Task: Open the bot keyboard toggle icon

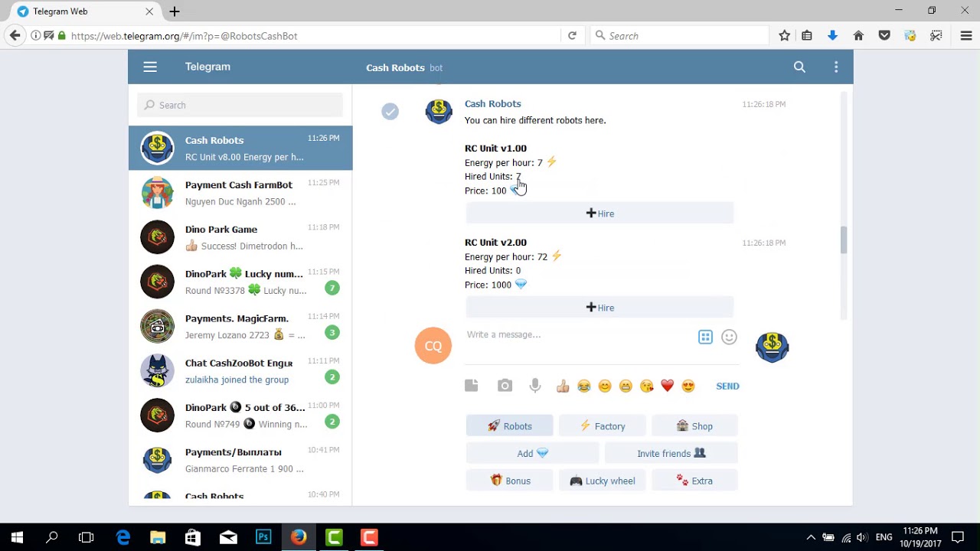Action: click(705, 337)
